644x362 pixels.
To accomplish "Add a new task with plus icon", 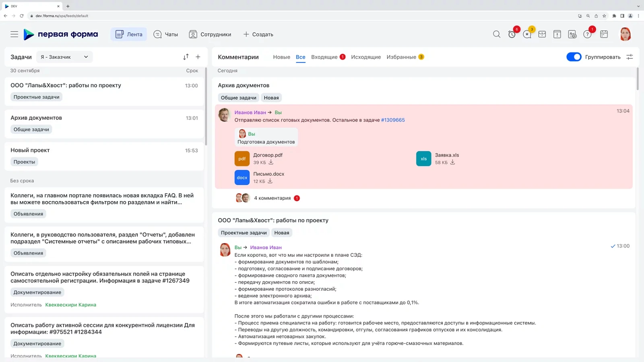I will click(198, 57).
